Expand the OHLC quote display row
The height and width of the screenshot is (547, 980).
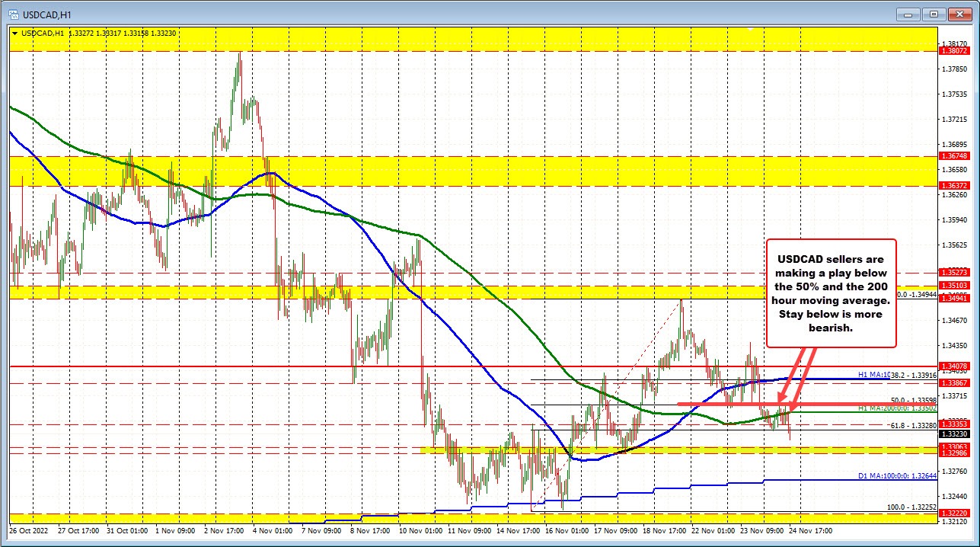tap(91, 34)
